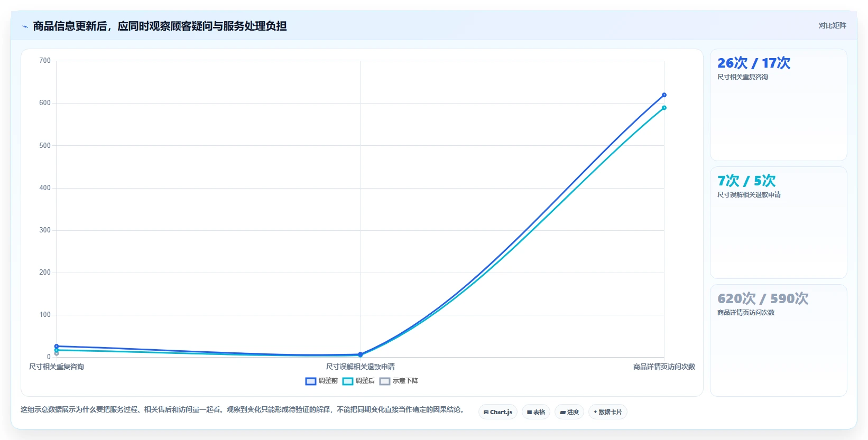Click the Chart.js pill button
The height and width of the screenshot is (440, 868).
point(497,412)
